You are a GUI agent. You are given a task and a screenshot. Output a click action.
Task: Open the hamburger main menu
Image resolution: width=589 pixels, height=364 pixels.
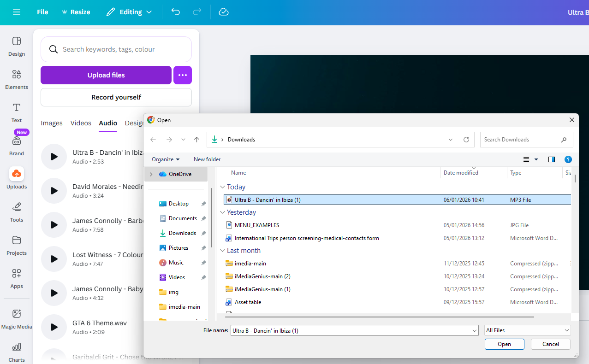[17, 12]
